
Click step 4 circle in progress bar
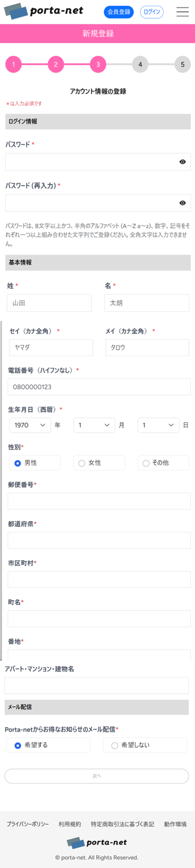point(140,64)
